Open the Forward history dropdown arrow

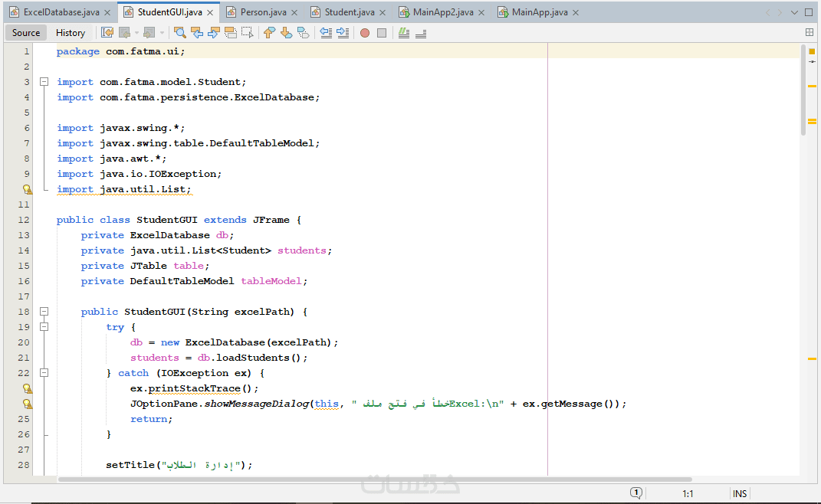[162, 33]
